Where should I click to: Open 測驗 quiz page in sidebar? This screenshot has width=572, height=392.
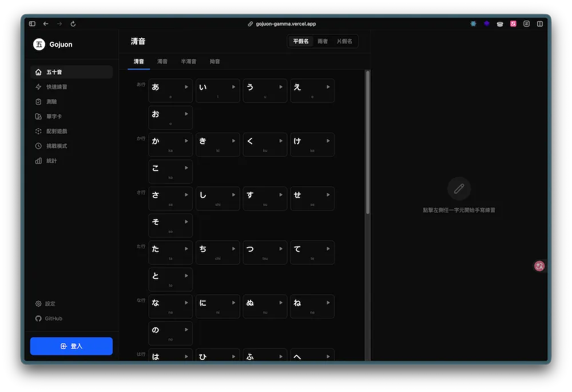(x=51, y=102)
